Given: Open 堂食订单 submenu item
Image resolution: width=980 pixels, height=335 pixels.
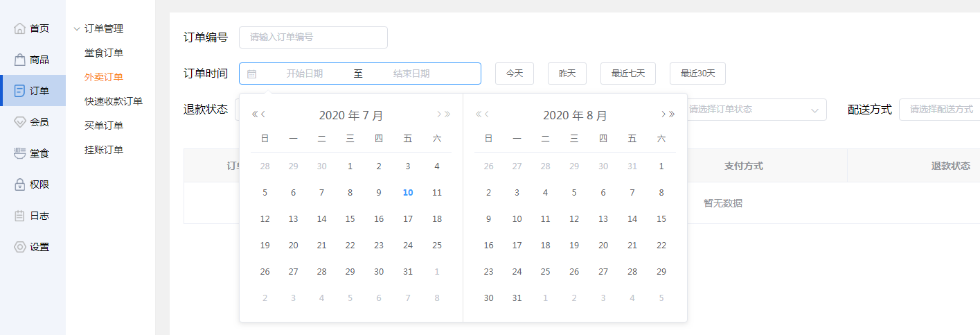Looking at the screenshot, I should (104, 53).
